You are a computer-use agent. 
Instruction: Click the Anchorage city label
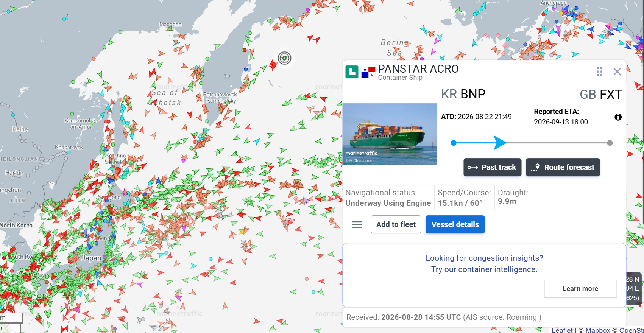[x=553, y=3]
